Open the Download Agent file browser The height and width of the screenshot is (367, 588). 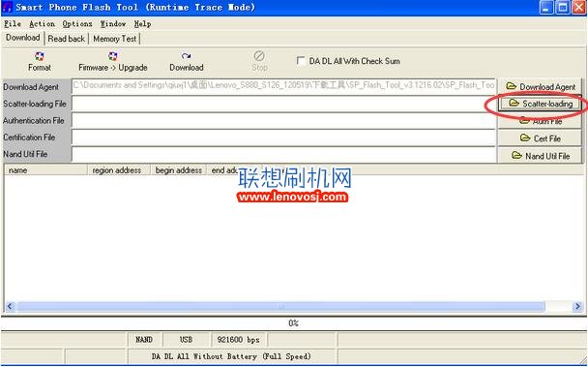[540, 87]
